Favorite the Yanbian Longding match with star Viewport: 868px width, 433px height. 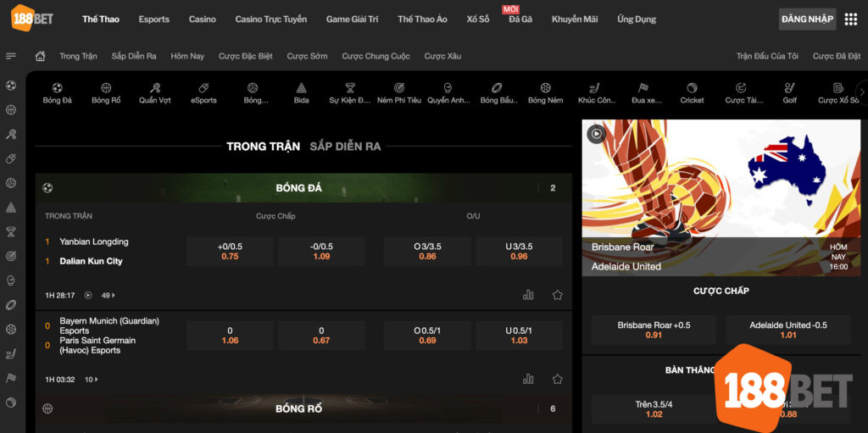click(x=558, y=295)
